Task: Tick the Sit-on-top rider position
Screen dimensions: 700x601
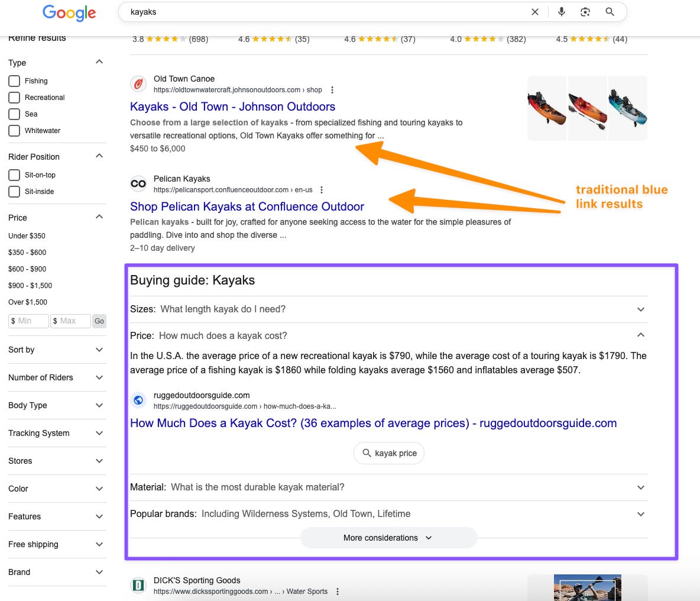Action: (14, 175)
